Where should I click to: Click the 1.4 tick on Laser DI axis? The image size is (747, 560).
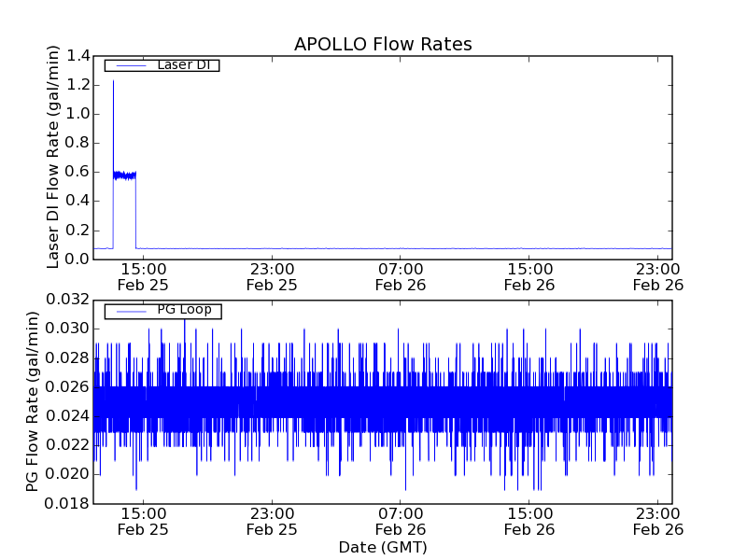coord(78,56)
